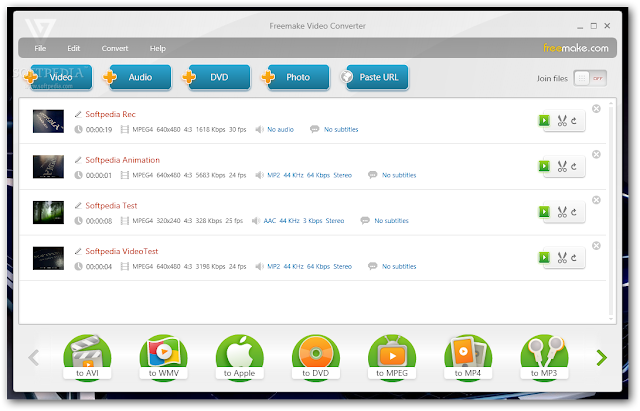This screenshot has width=640, height=411.
Task: Select audio track MP2 of Softpedia VideoTest
Action: click(309, 267)
